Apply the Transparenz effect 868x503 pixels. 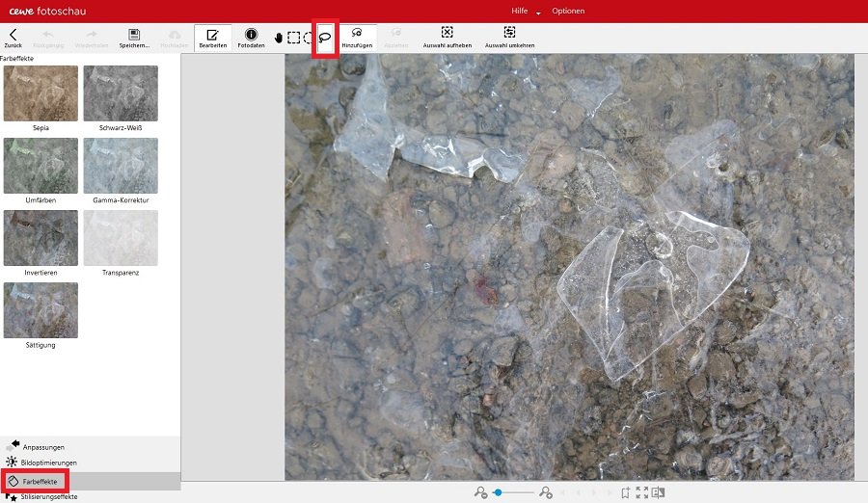(121, 238)
